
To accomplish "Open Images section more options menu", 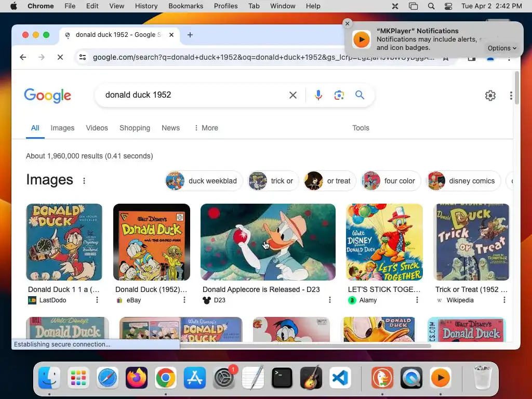I will (84, 181).
